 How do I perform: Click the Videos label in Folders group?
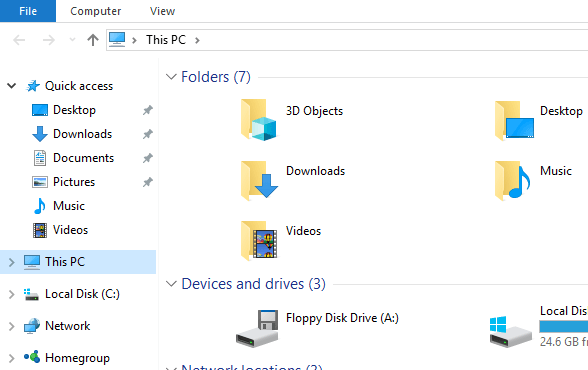click(x=303, y=231)
